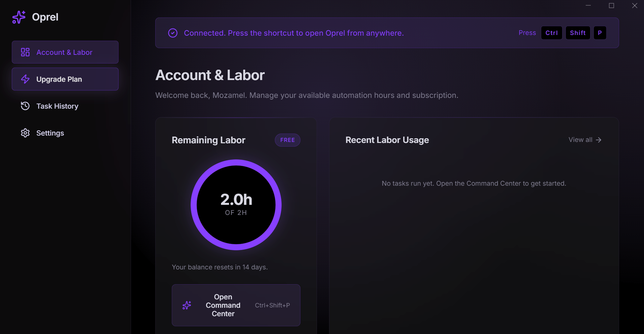Click the Ctrl key badge in the banner
This screenshot has width=644, height=334.
pos(551,33)
